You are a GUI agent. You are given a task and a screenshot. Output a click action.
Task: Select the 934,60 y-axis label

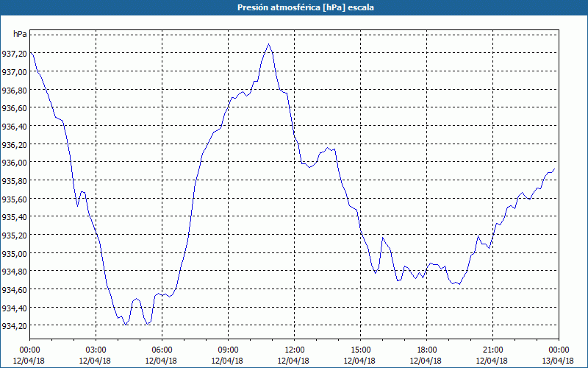(x=14, y=290)
